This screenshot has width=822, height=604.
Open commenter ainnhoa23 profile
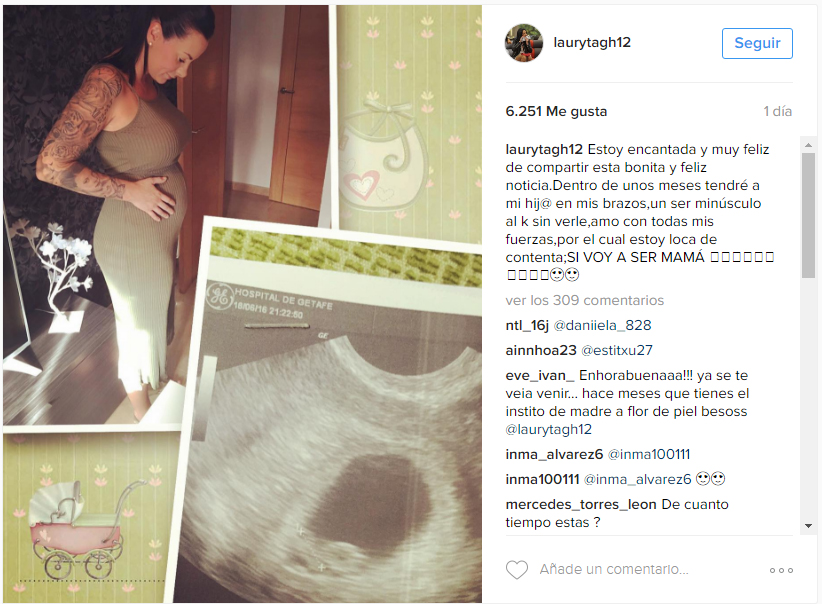(x=541, y=350)
